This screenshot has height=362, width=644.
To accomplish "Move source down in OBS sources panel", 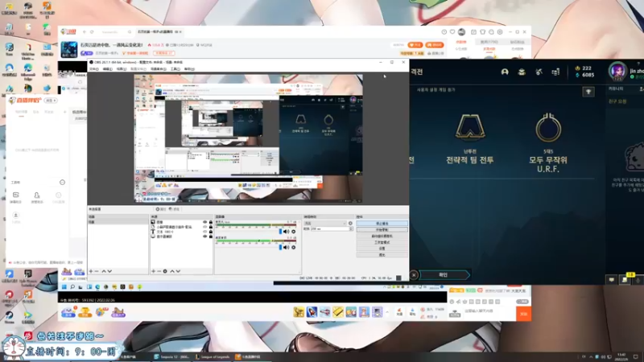I will click(178, 271).
